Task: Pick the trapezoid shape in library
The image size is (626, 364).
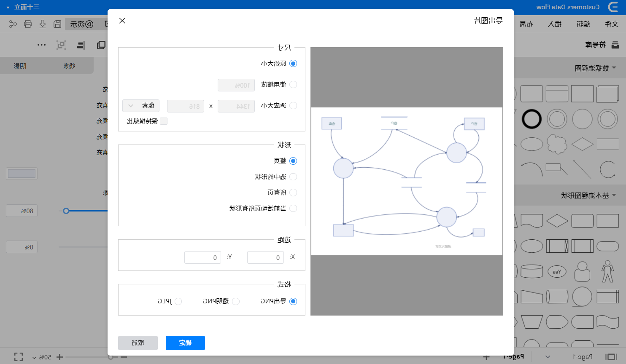Action: 532,322
